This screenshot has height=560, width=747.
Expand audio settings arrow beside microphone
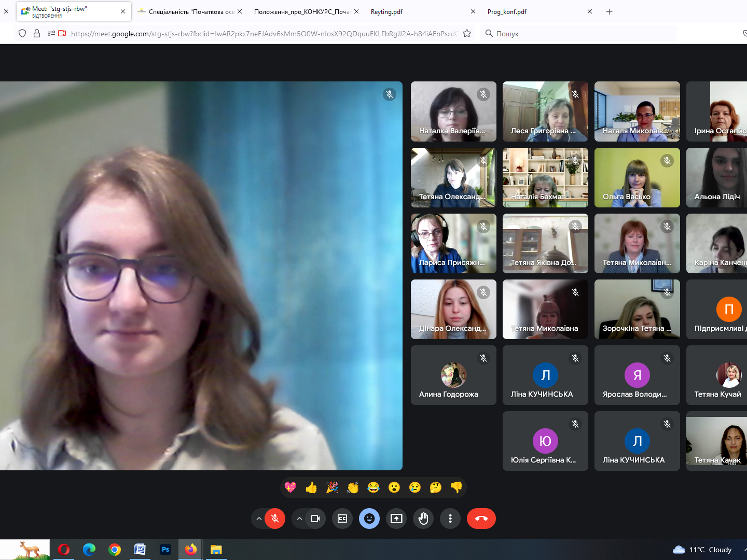point(259,519)
